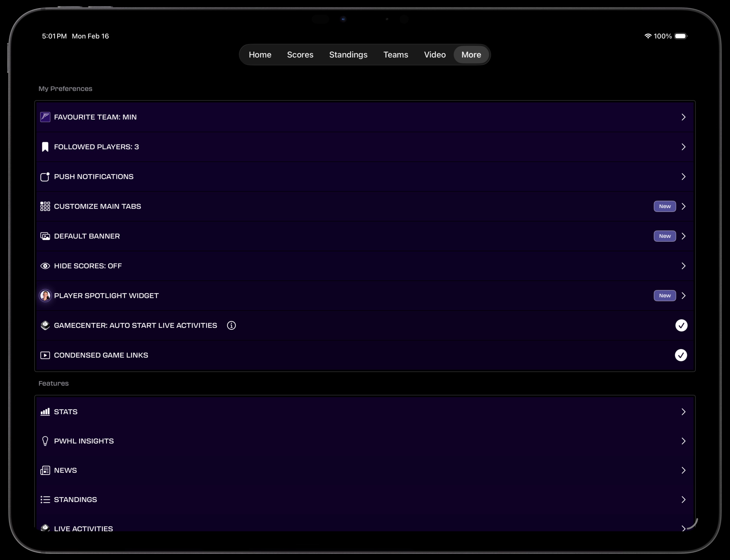Expand Favourite Team row chevron
The width and height of the screenshot is (730, 560).
[x=683, y=117]
